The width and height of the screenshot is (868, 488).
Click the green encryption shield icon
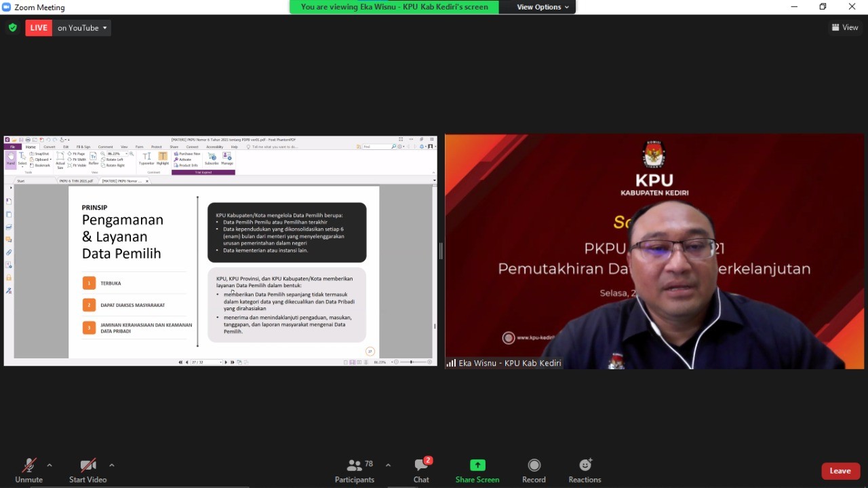(12, 28)
